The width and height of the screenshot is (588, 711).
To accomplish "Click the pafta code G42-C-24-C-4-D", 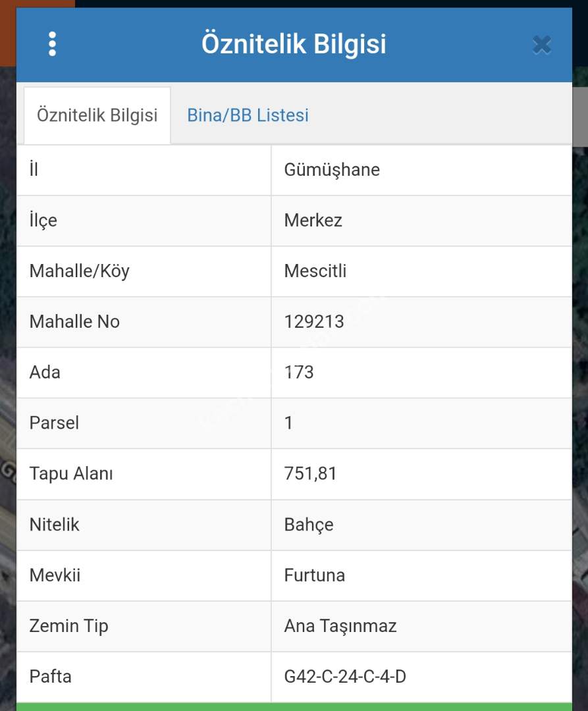I will pyautogui.click(x=345, y=676).
